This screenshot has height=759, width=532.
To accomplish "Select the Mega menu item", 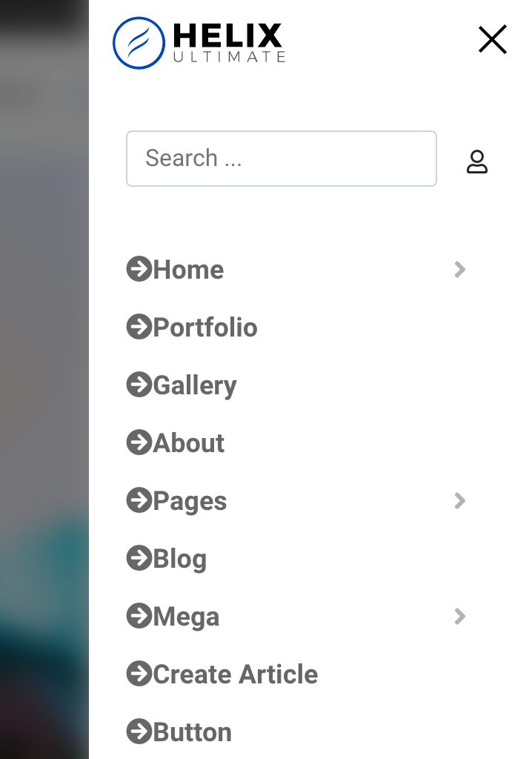I will tap(186, 617).
